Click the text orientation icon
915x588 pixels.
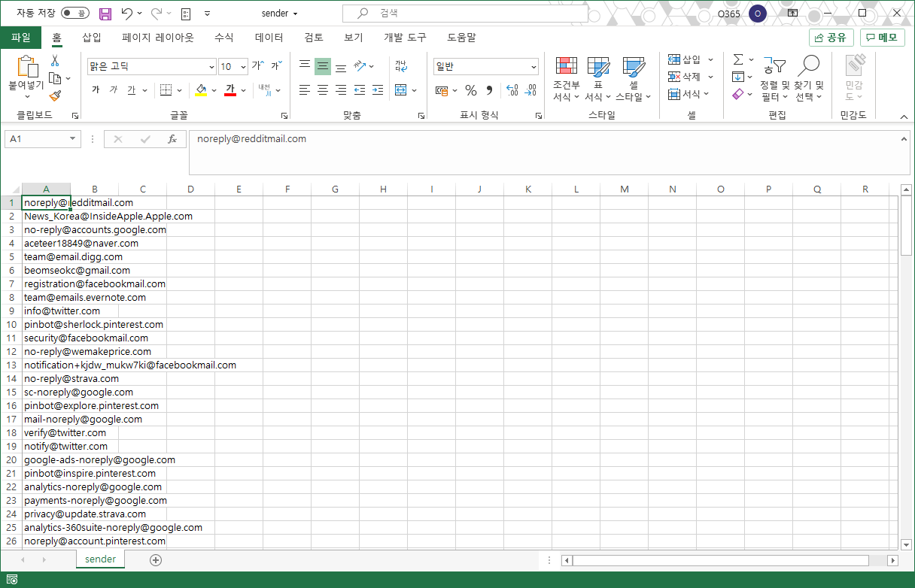[x=360, y=66]
